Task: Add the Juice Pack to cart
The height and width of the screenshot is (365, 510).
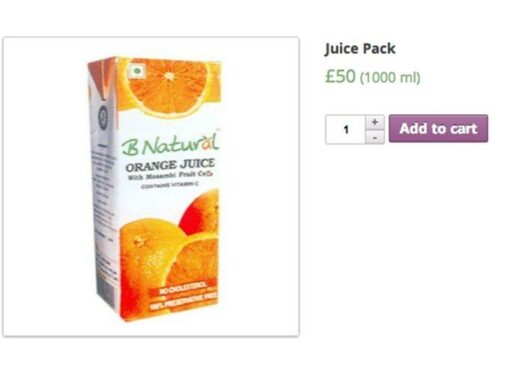Action: (438, 129)
